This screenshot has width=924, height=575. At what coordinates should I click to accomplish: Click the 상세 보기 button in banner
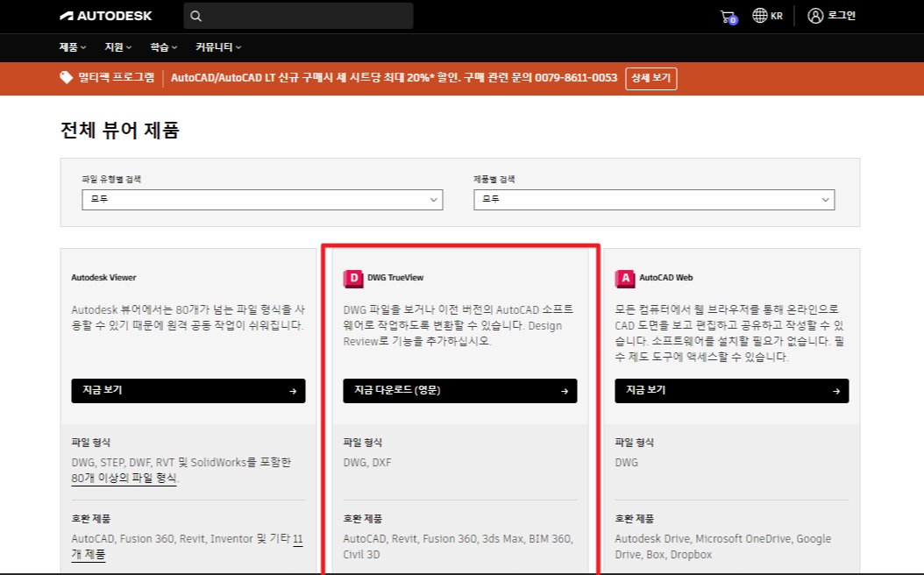pyautogui.click(x=651, y=78)
